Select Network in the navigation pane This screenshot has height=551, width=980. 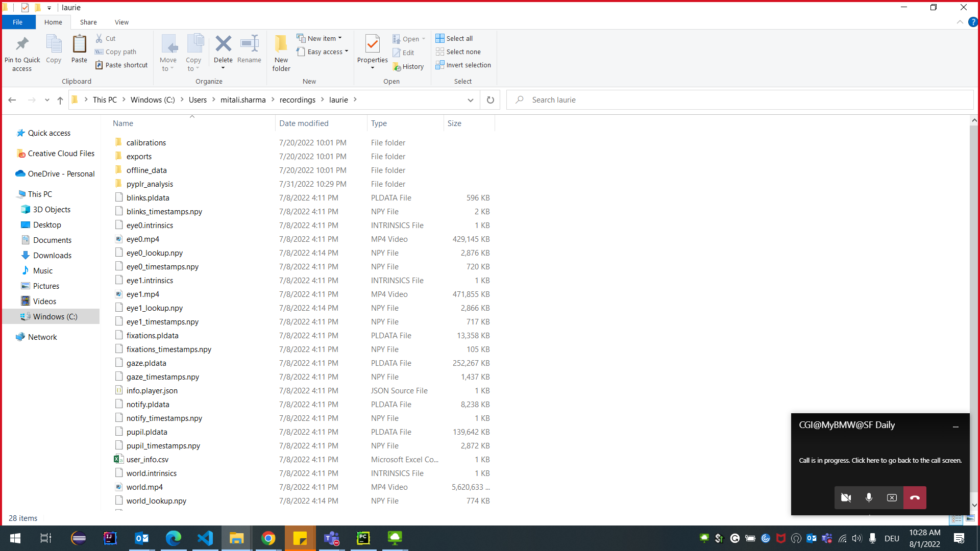tap(42, 337)
